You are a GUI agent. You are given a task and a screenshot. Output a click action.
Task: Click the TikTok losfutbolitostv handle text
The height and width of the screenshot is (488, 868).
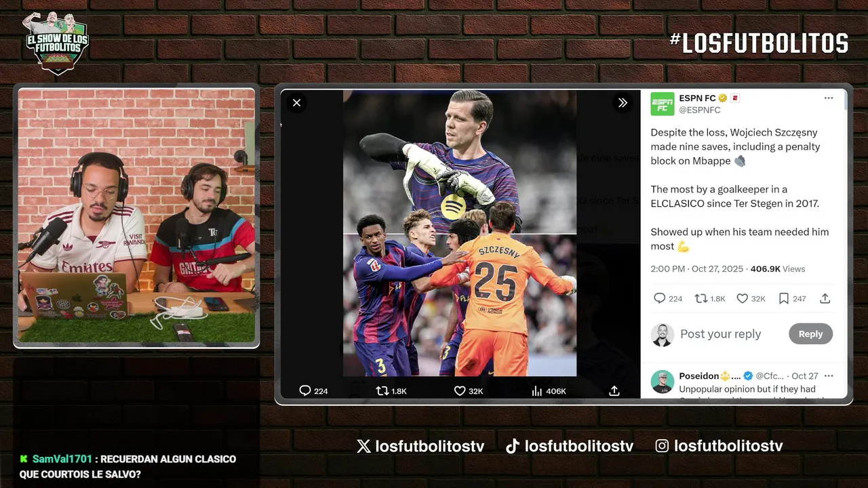pos(579,446)
